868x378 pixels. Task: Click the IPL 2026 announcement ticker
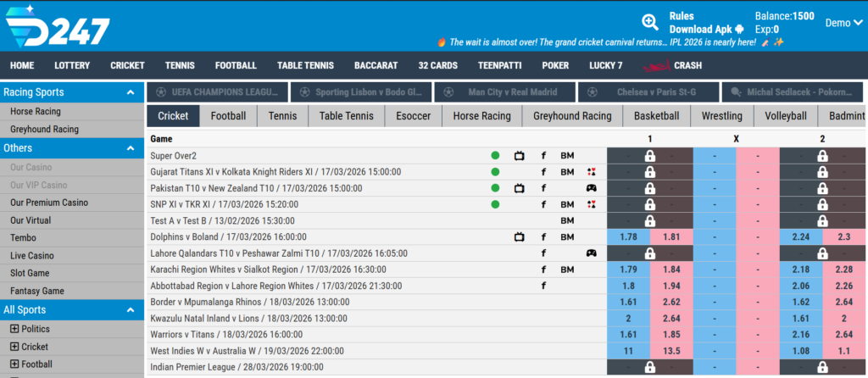tap(610, 42)
